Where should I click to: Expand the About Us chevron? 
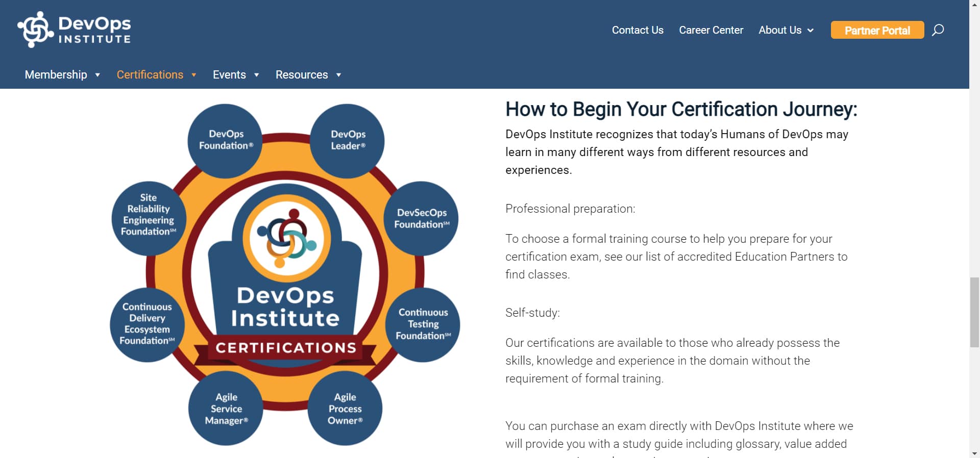810,31
